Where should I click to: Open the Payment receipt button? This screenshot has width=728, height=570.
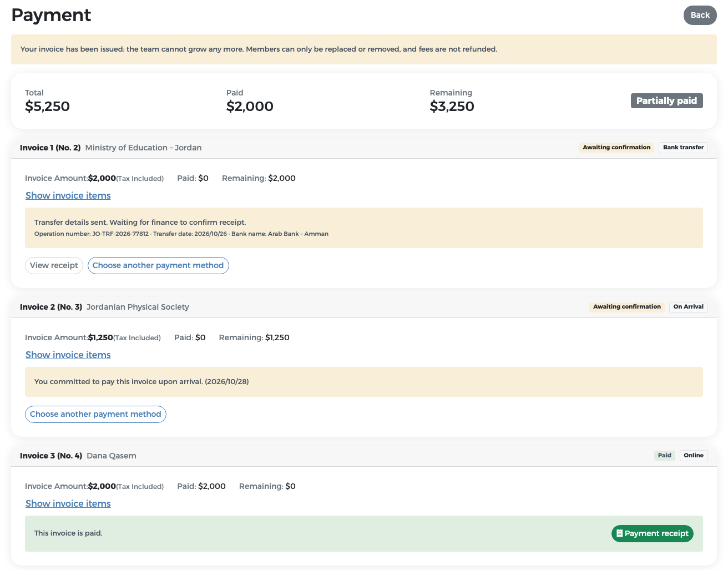pyautogui.click(x=653, y=533)
